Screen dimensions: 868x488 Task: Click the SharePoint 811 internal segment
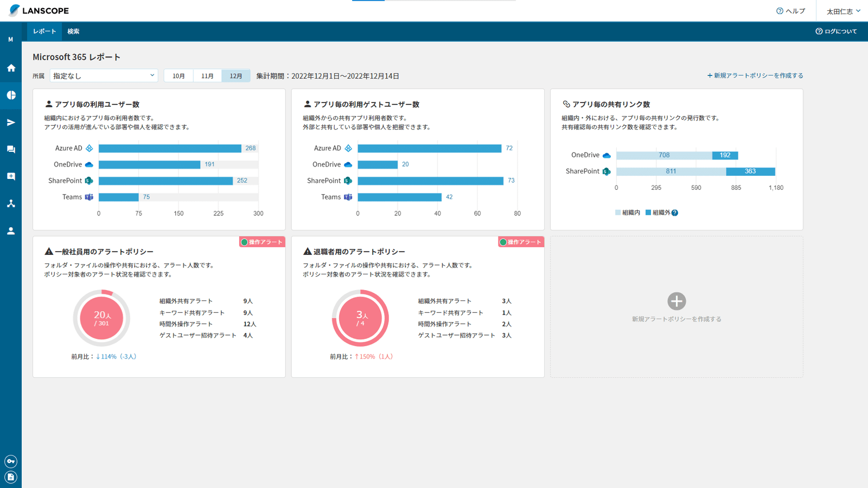pyautogui.click(x=671, y=171)
